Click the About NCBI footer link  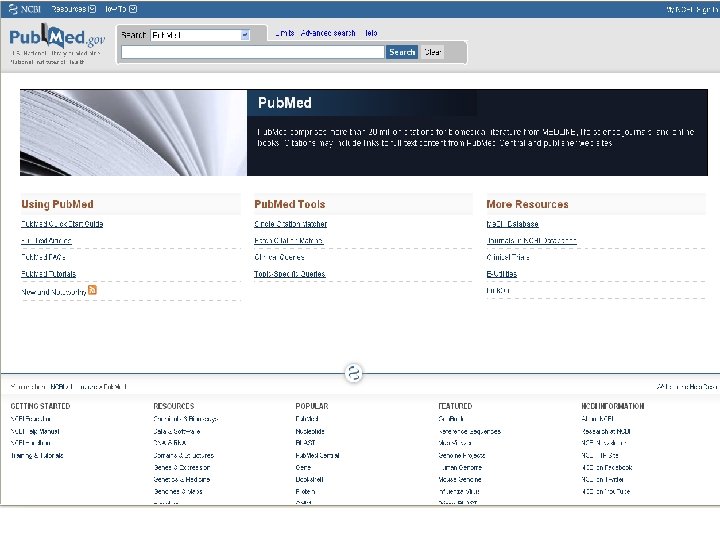(597, 419)
